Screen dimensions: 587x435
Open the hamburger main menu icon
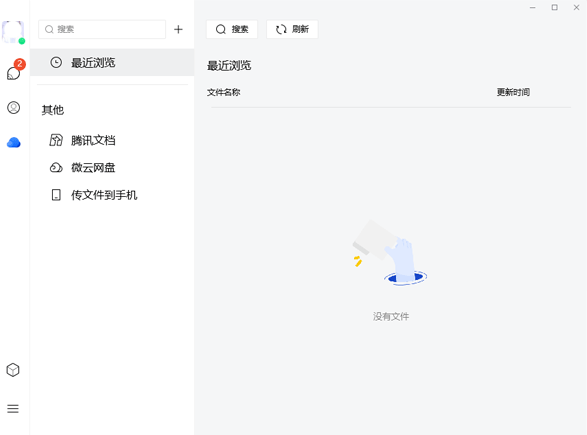[13, 408]
